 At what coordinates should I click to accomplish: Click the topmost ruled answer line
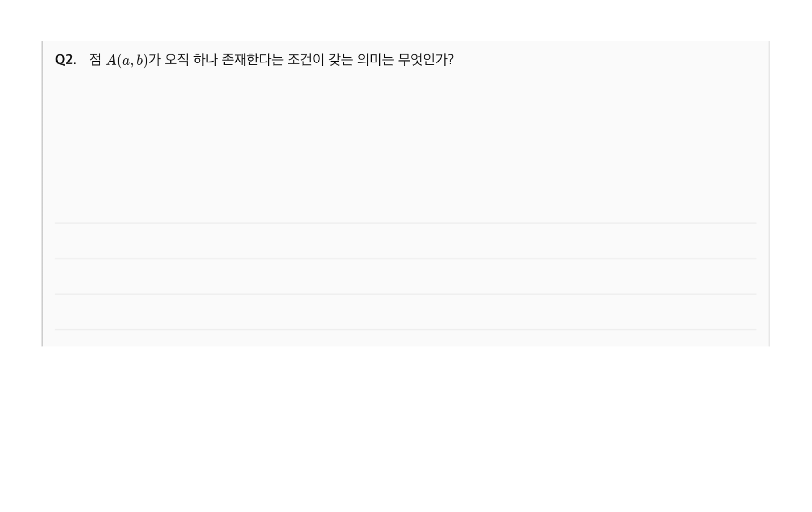click(405, 223)
